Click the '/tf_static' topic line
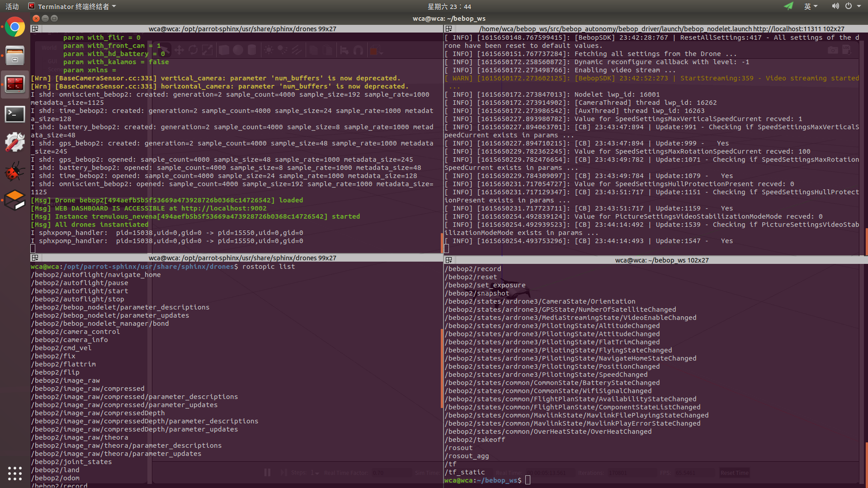Image resolution: width=868 pixels, height=488 pixels. 465,472
